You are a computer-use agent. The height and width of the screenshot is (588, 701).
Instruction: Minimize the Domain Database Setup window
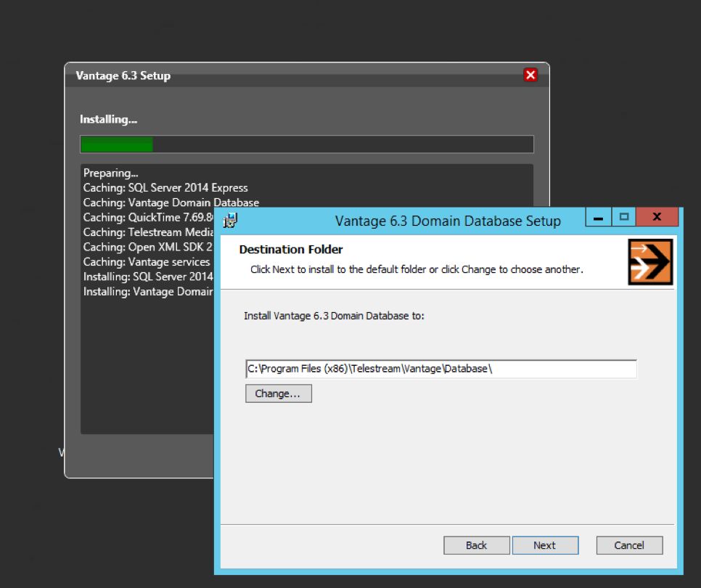(598, 217)
